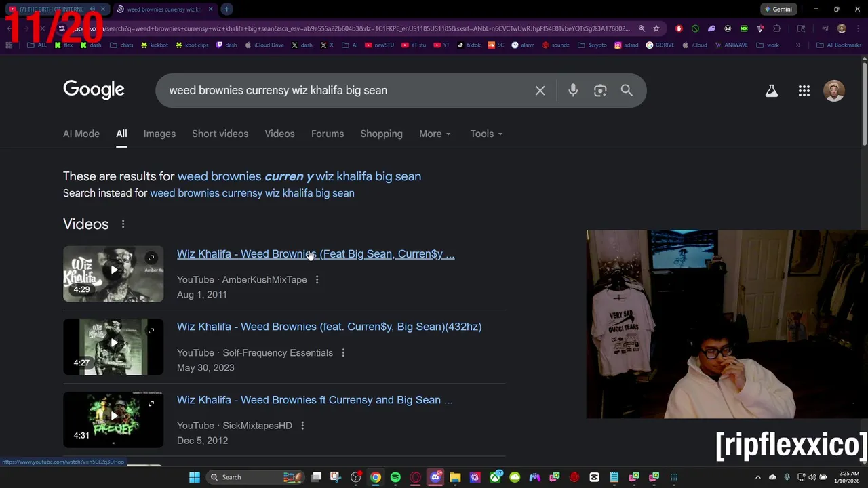Open File Explorer from the taskbar
Viewport: 868px width, 488px height.
click(x=455, y=477)
